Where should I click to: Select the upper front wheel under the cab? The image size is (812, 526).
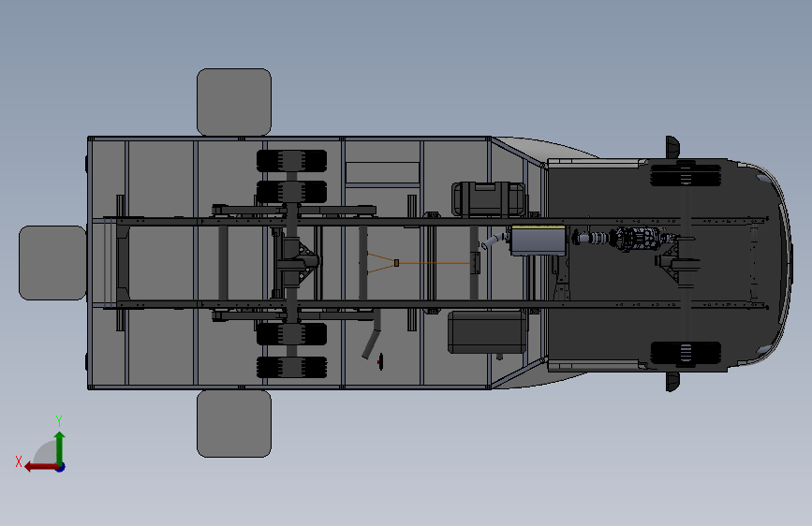click(686, 174)
